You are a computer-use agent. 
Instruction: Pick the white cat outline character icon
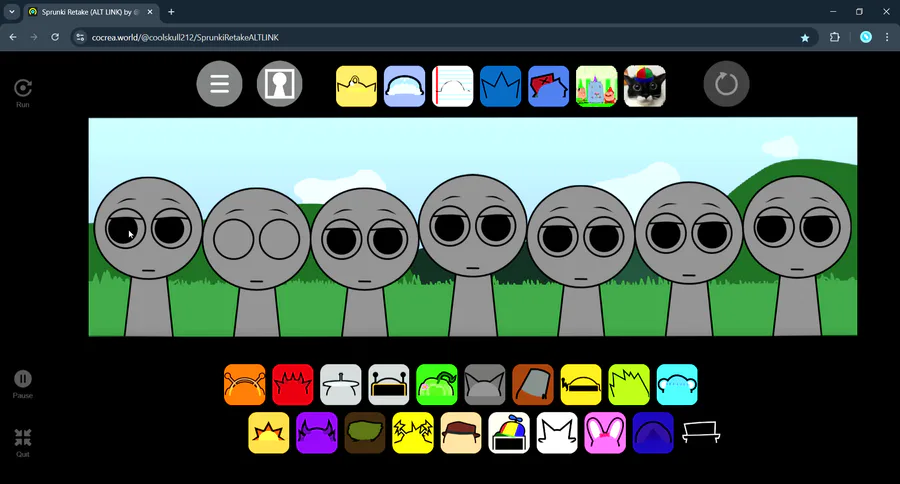pos(557,433)
